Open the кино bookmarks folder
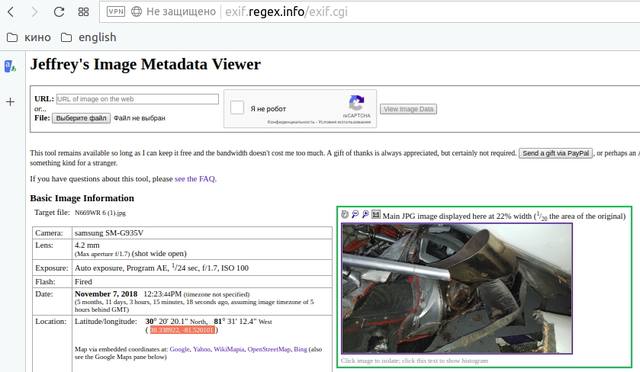 click(x=29, y=38)
